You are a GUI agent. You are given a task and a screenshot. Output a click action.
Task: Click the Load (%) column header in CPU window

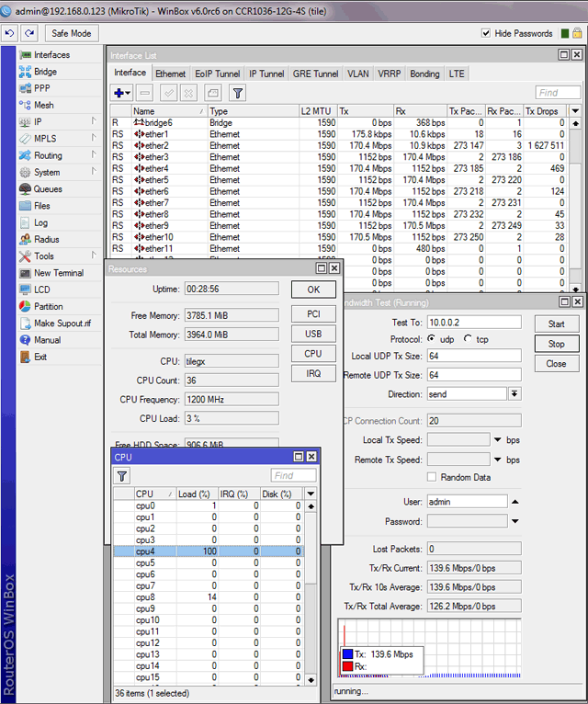point(197,494)
